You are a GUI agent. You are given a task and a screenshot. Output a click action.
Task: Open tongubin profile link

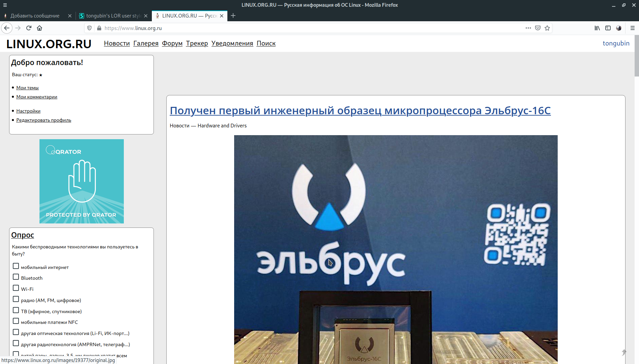click(x=616, y=43)
